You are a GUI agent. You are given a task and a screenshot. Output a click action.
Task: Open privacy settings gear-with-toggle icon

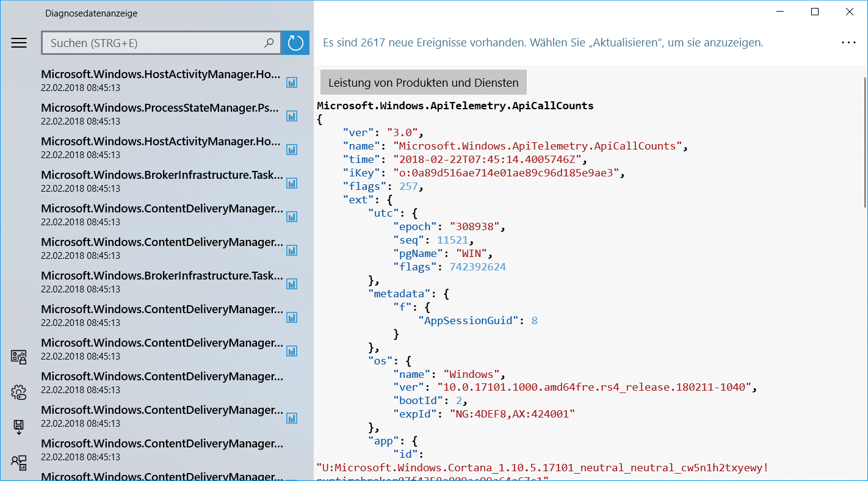(19, 392)
